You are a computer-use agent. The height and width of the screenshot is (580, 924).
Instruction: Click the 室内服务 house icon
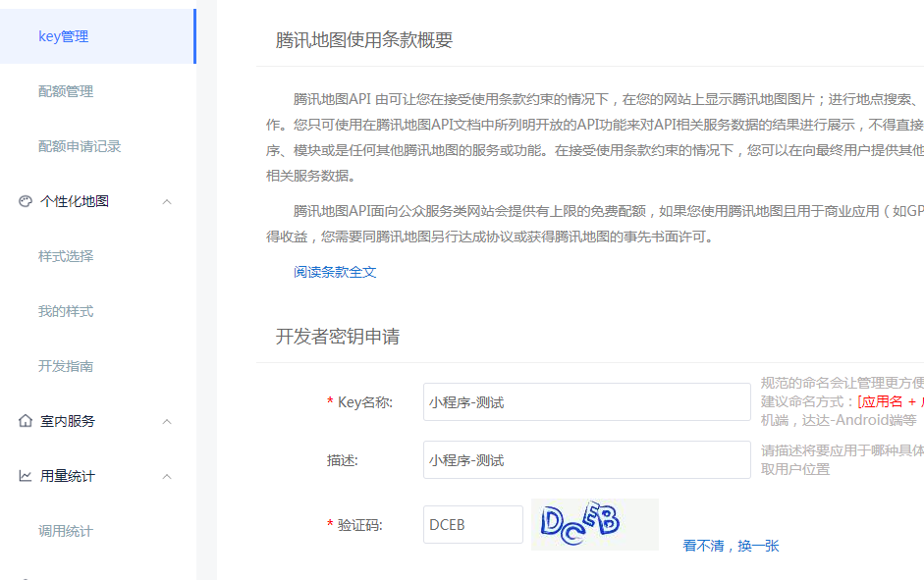26,421
